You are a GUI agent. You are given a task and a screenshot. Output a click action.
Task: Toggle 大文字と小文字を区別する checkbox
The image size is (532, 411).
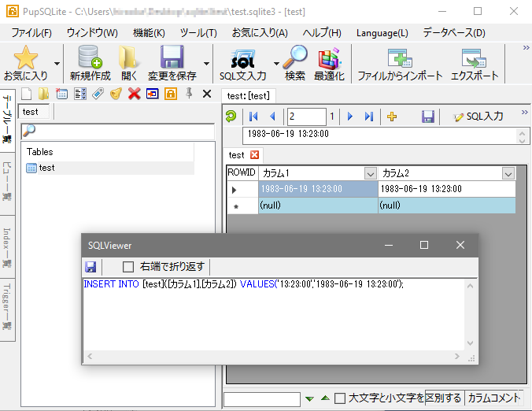(340, 398)
